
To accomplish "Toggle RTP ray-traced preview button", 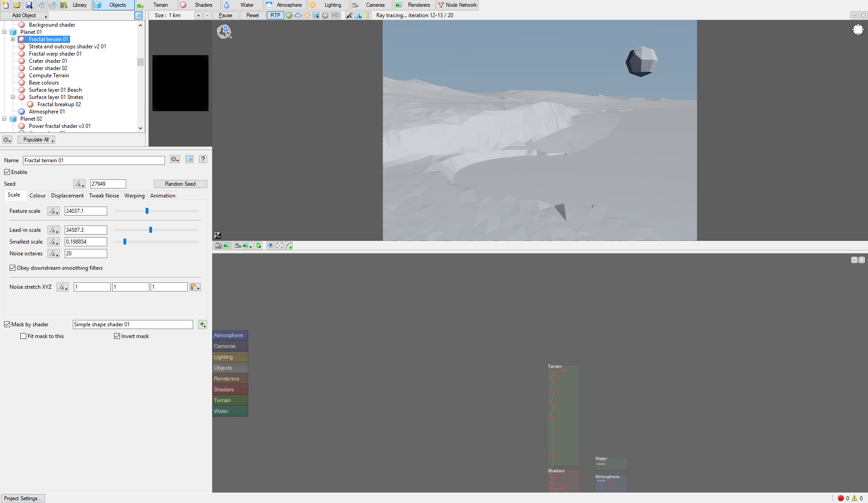I will pyautogui.click(x=275, y=15).
